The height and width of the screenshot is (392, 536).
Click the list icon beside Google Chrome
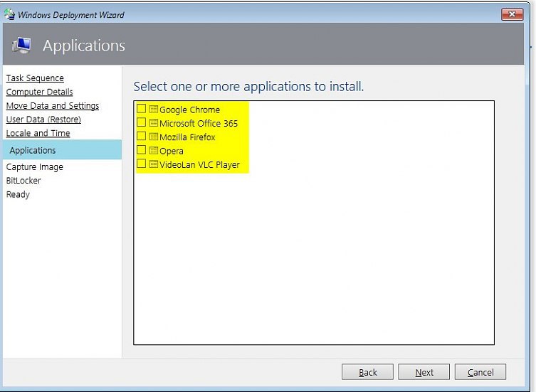154,110
